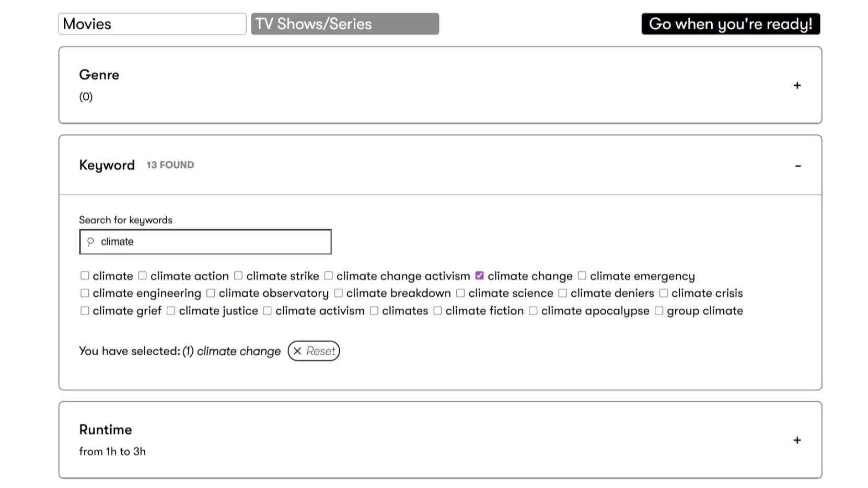The width and height of the screenshot is (868, 488).
Task: Uncheck the climate change keyword
Action: point(480,275)
